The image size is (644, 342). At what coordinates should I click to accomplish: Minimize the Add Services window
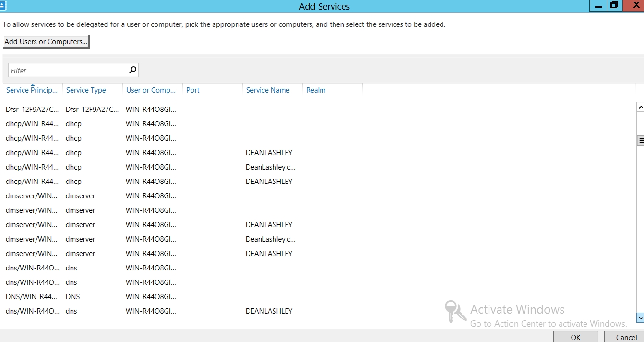[598, 6]
